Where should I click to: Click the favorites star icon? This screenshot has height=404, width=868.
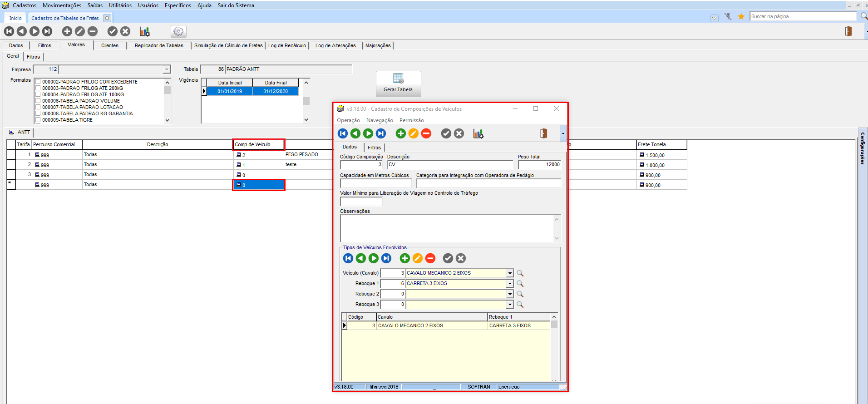click(741, 17)
